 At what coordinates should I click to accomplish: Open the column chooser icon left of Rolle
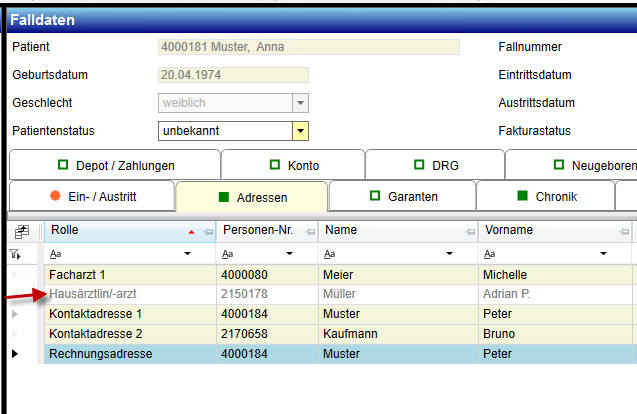tap(22, 232)
